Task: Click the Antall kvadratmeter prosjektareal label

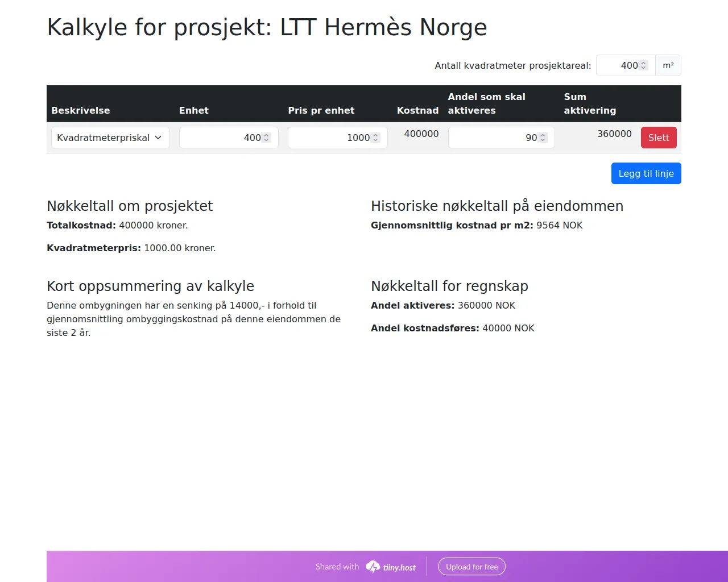Action: 513,65
